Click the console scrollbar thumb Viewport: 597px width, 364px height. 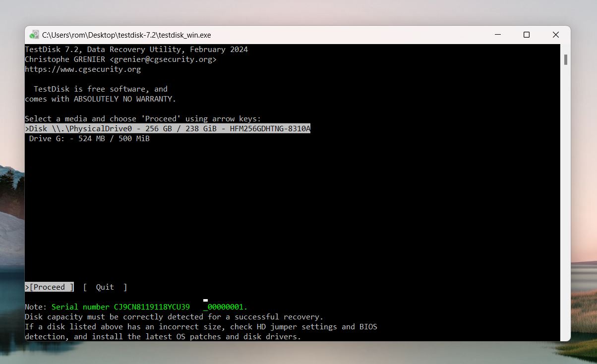[x=565, y=59]
